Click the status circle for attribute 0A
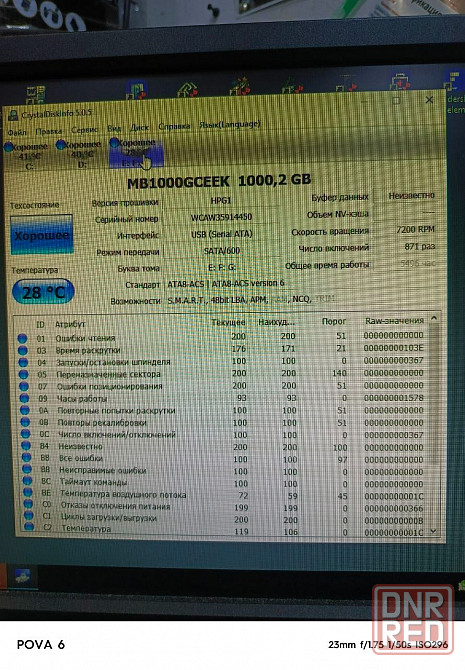Viewport: 465px width, 670px height. click(25, 411)
